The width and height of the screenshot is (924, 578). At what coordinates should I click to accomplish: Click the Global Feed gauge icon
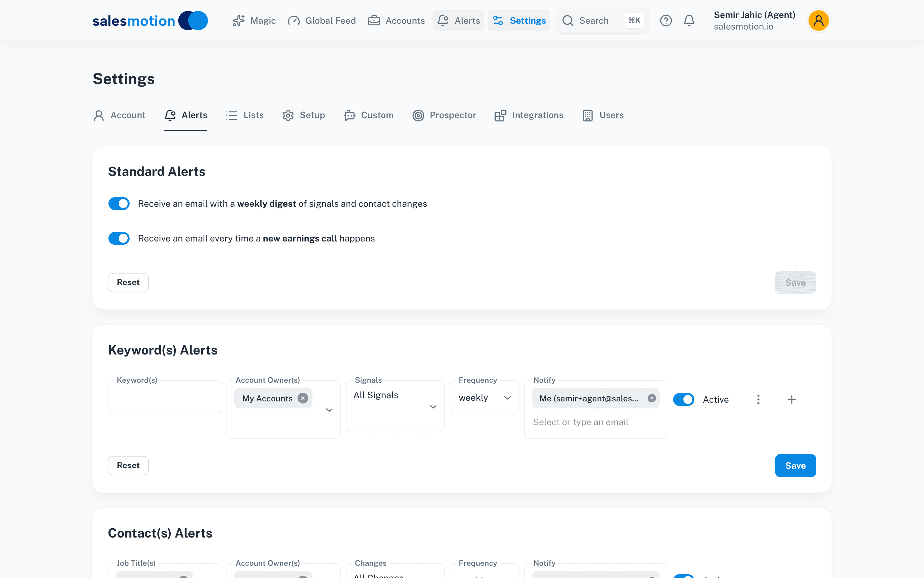click(294, 21)
